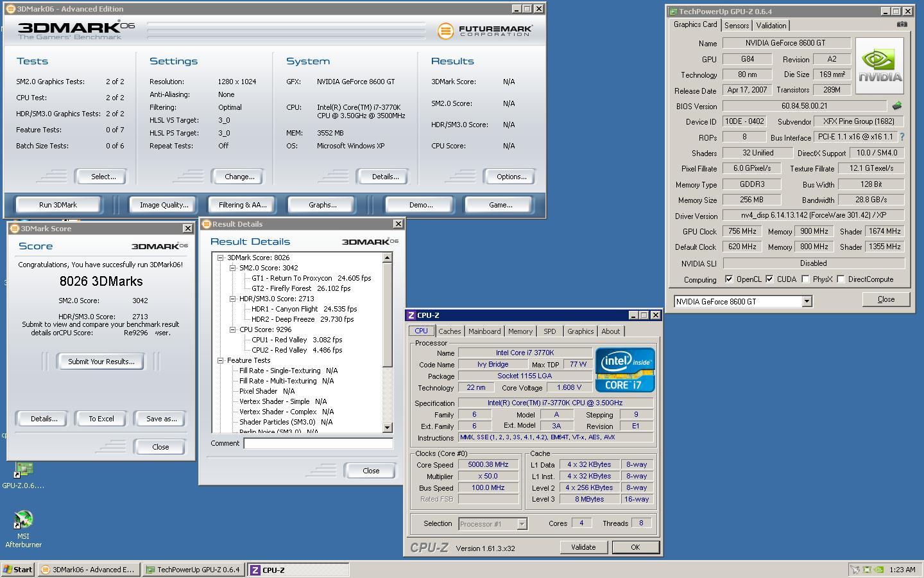924x578 pixels.
Task: Click the Graphs button in 3DMark06
Action: pyautogui.click(x=323, y=205)
